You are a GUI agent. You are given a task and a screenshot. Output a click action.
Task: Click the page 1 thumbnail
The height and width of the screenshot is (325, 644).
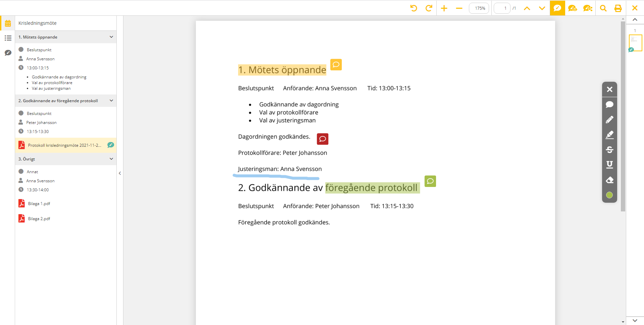click(x=635, y=43)
